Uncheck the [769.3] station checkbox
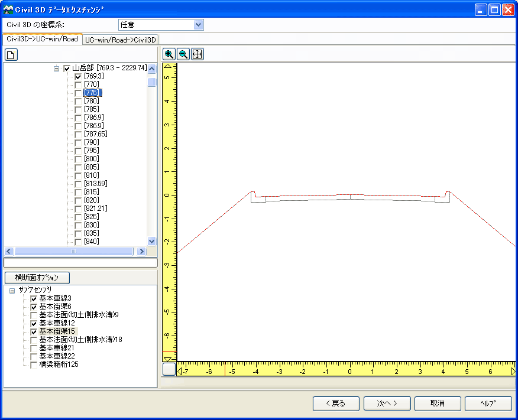Screen dimensions: 518x420 pos(78,77)
